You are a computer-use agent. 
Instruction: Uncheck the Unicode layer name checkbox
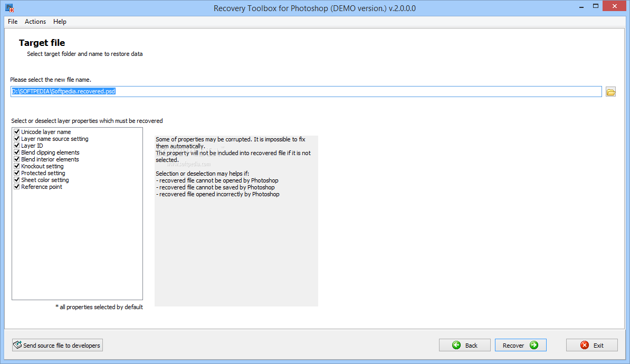coord(17,132)
